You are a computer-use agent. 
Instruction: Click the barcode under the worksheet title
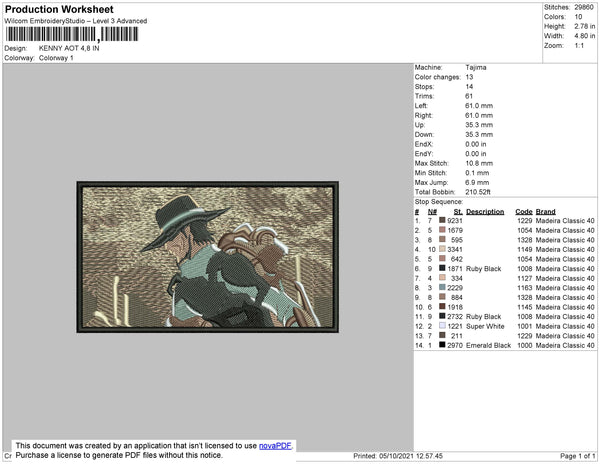[x=72, y=34]
